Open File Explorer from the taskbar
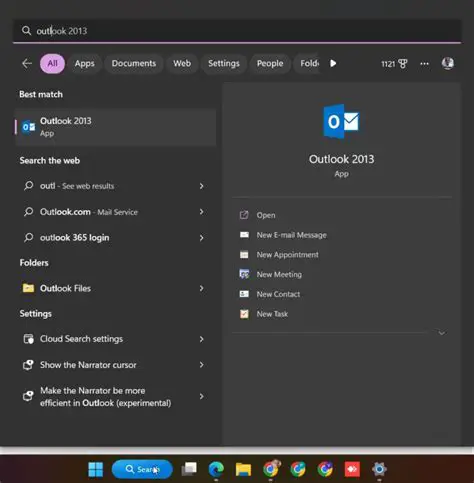Viewport: 474px width, 483px height. 243,469
